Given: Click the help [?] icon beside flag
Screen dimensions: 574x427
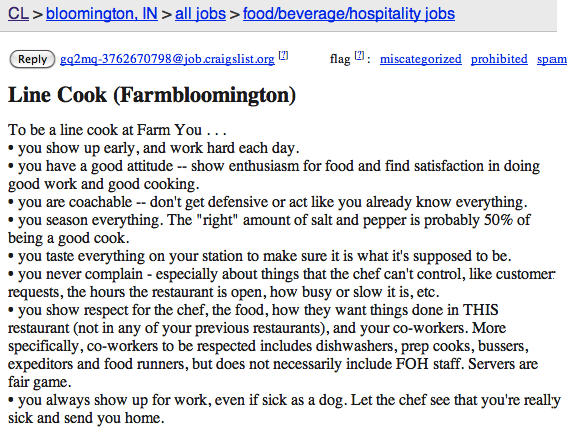Looking at the screenshot, I should click(x=359, y=56).
